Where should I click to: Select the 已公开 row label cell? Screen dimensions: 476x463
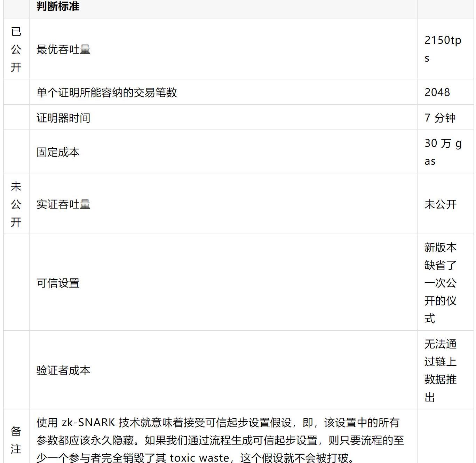coord(16,49)
